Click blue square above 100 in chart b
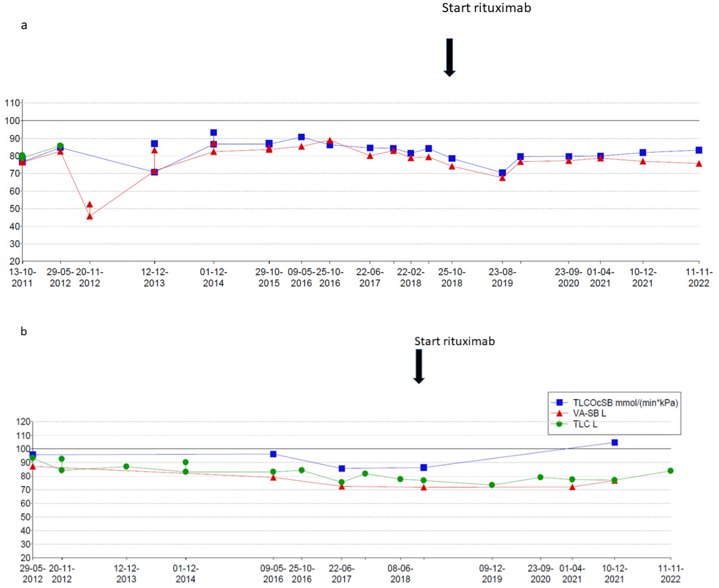This screenshot has height=588, width=719. coord(614,442)
